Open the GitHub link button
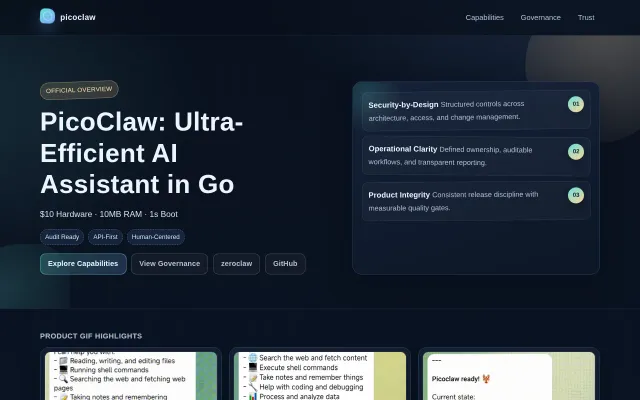This screenshot has height=400, width=640. tap(285, 264)
